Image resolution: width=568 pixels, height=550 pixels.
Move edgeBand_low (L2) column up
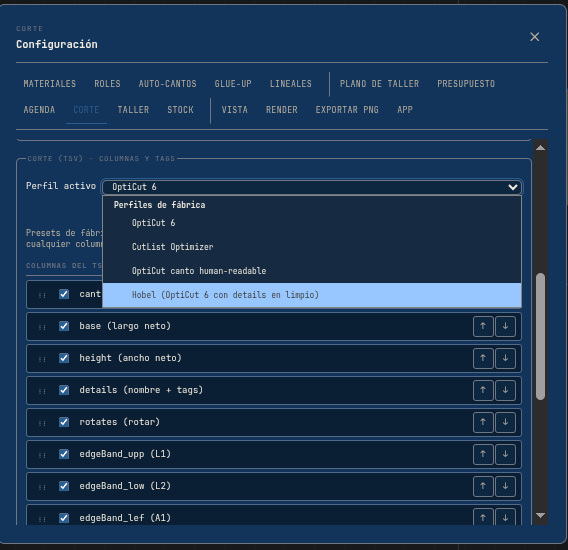coord(483,486)
